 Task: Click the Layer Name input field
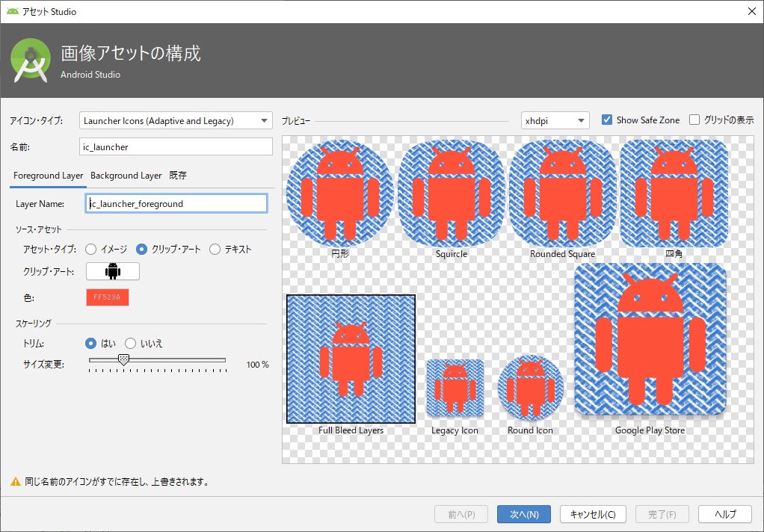[176, 204]
